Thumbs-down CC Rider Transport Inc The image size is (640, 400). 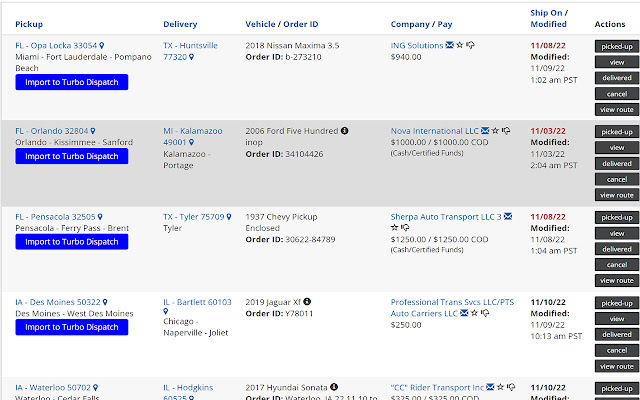point(511,387)
